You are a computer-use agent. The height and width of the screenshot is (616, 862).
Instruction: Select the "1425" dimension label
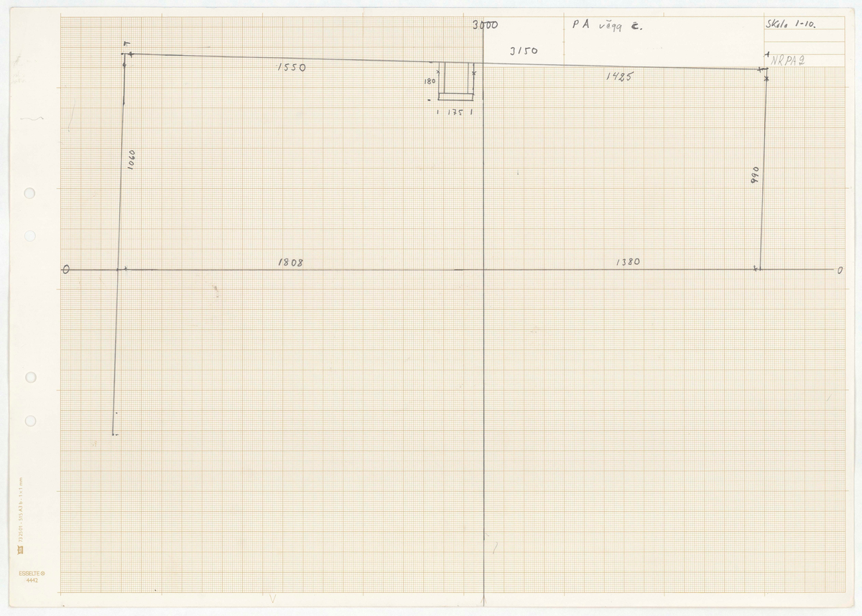(x=618, y=76)
